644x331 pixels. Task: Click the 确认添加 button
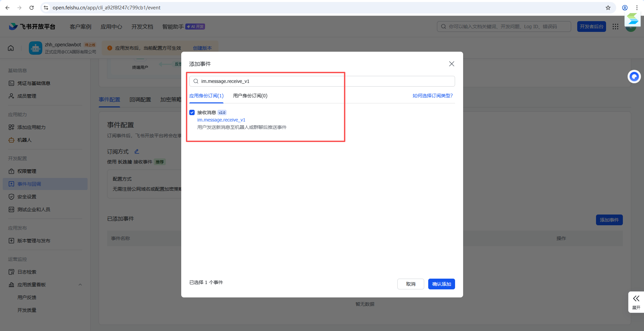coord(441,284)
